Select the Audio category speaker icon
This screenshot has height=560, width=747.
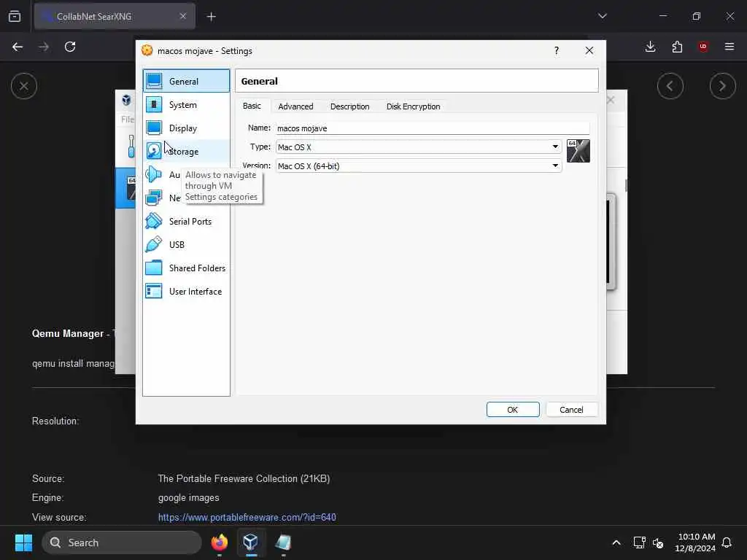pyautogui.click(x=153, y=175)
